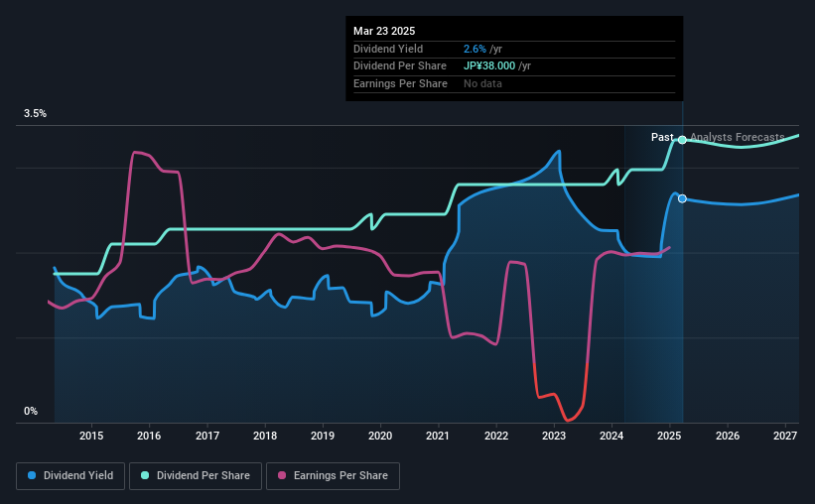Click the 2027 x-axis label

tap(785, 436)
